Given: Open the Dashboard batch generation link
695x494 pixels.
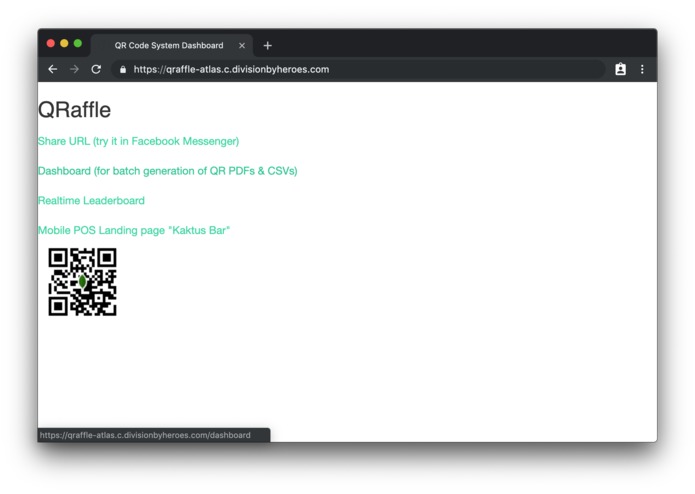Looking at the screenshot, I should pos(168,171).
